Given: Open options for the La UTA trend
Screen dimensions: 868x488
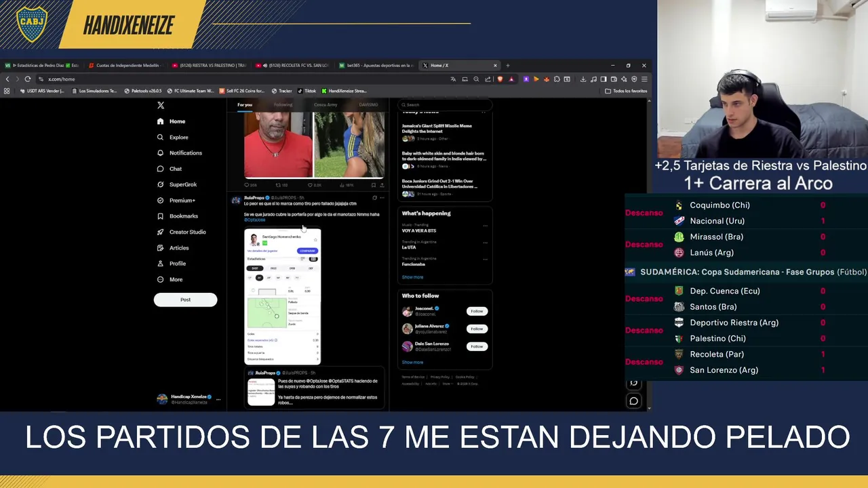Looking at the screenshot, I should click(x=485, y=243).
